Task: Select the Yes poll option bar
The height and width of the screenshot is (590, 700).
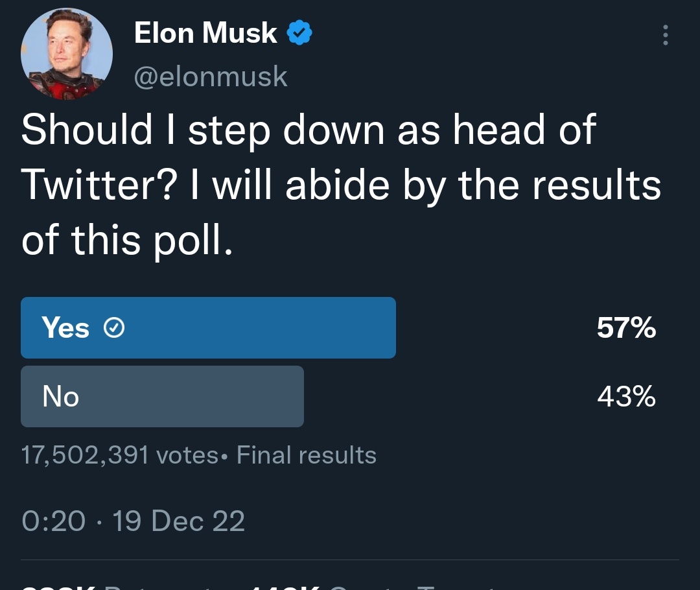Action: (x=208, y=327)
